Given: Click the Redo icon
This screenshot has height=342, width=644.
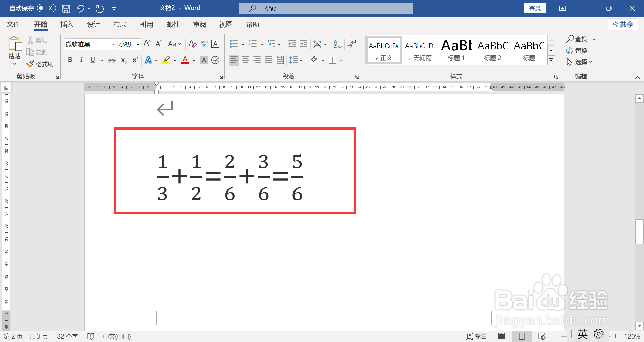Looking at the screenshot, I should (100, 9).
